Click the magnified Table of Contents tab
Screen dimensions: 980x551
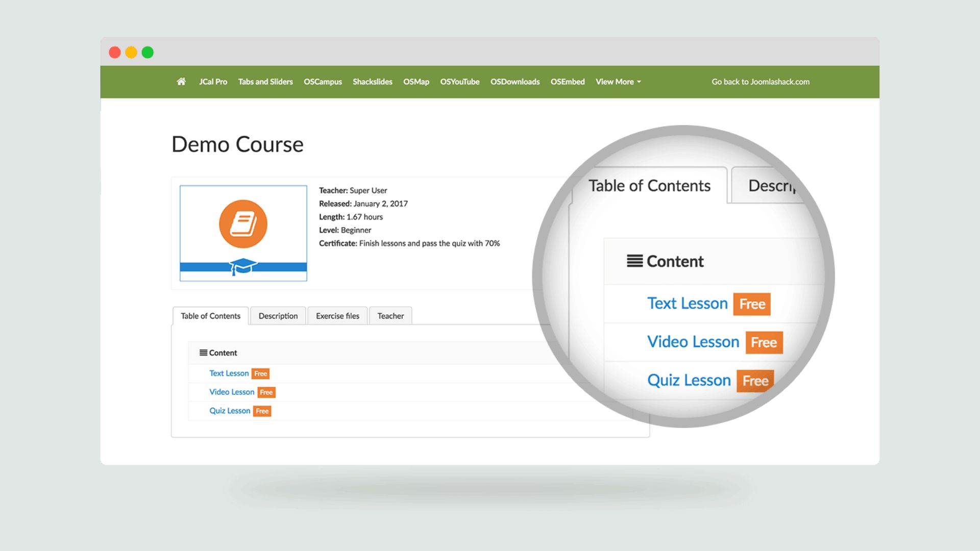point(649,186)
